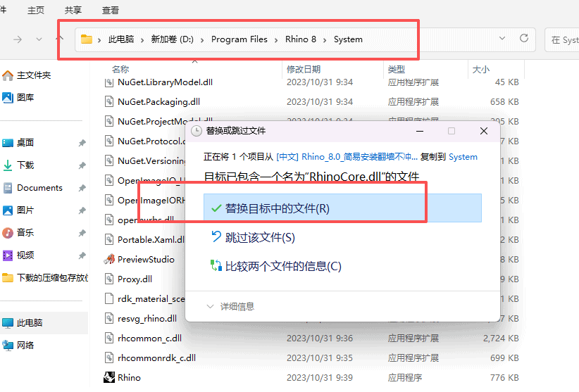Open System destination link in dialog

click(463, 157)
